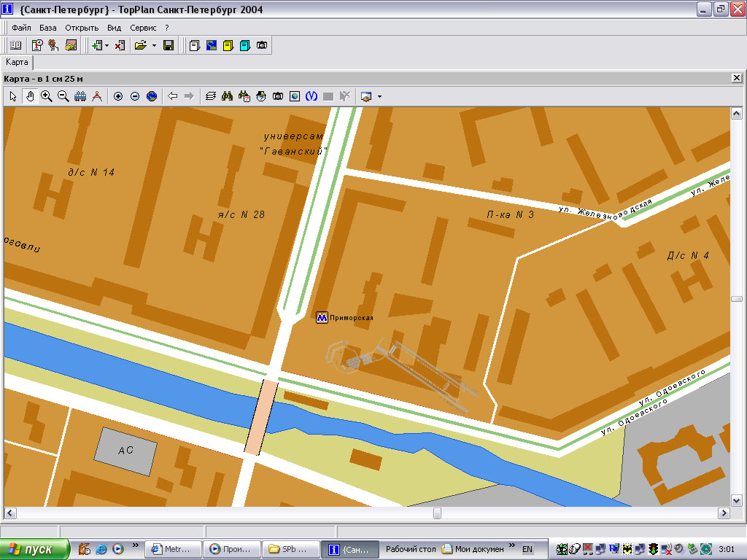This screenshot has height=560, width=747.
Task: Select the zoom in magnifier tool
Action: pos(46,96)
